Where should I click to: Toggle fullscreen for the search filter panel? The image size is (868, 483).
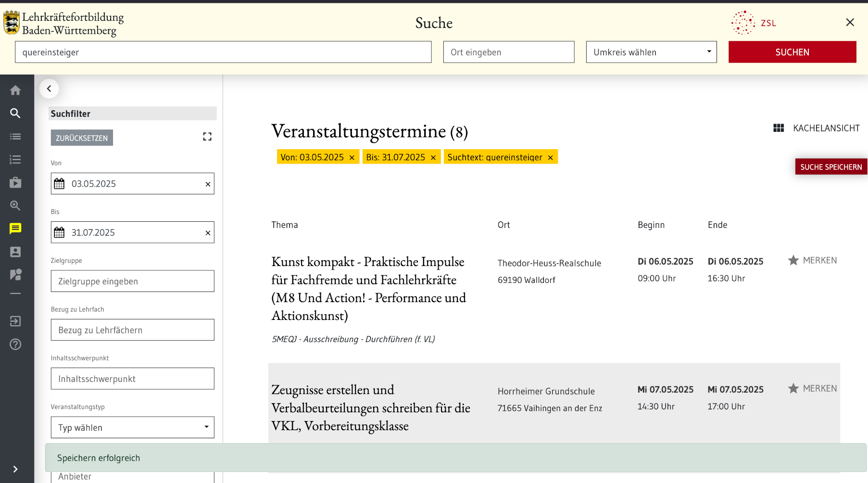coord(207,137)
